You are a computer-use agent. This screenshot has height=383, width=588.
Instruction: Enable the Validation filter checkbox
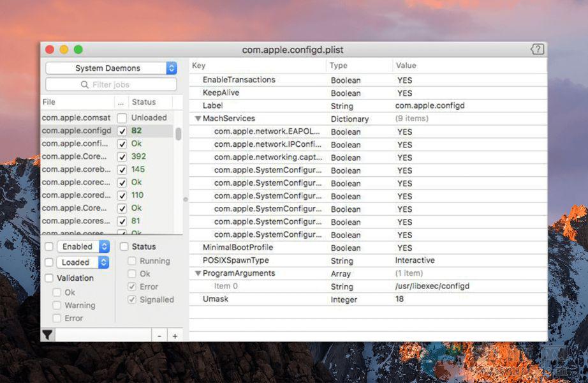coord(49,278)
